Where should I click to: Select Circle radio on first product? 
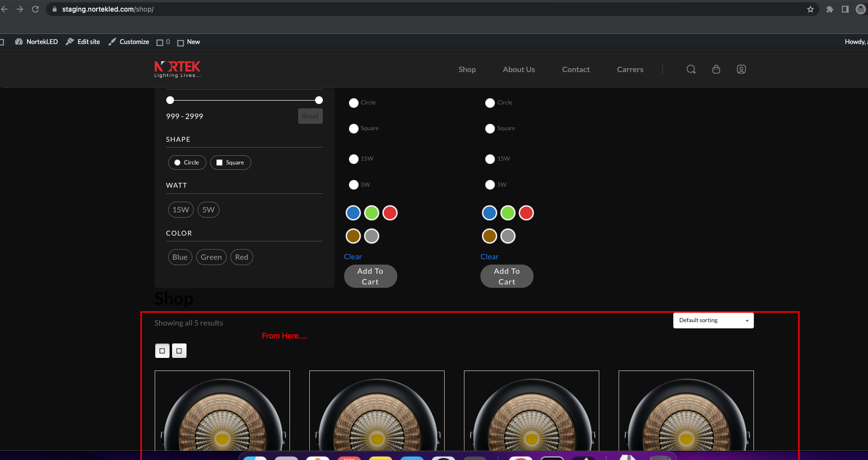354,103
